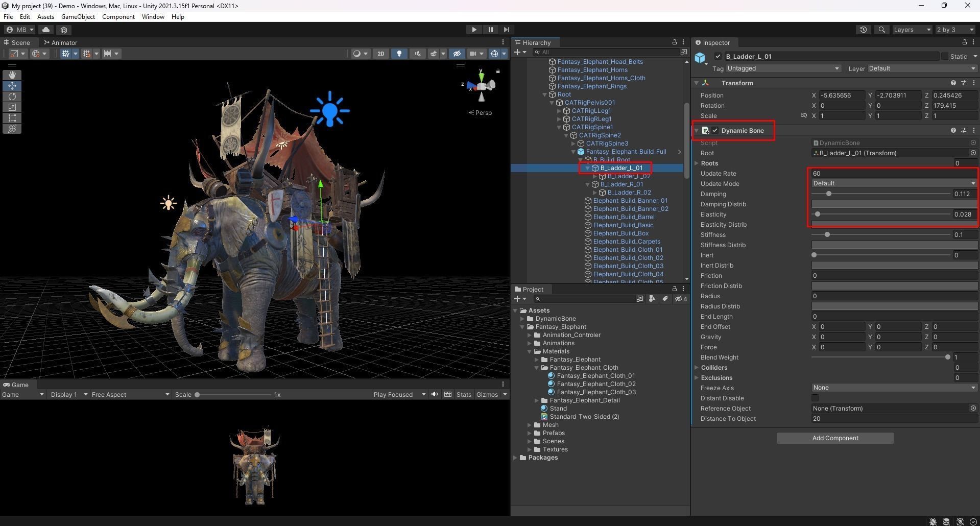The height and width of the screenshot is (526, 980).
Task: Toggle the B_Ladder_L_01 active checkbox
Action: point(718,56)
